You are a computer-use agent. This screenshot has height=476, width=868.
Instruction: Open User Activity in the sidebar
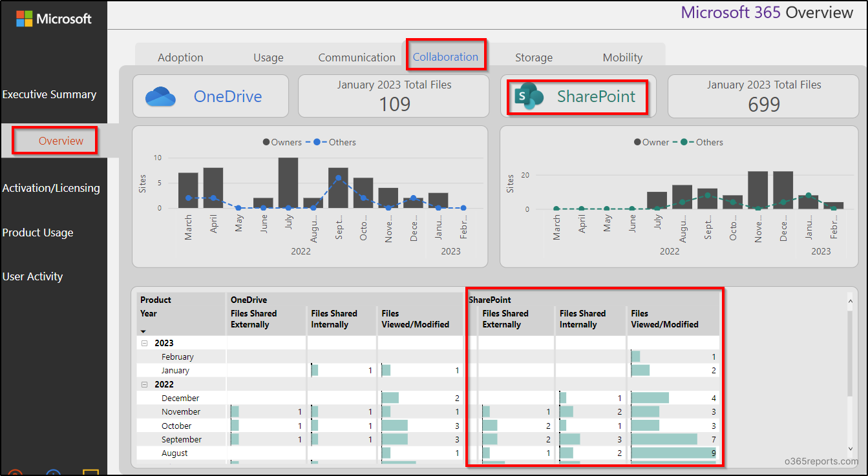[32, 276]
